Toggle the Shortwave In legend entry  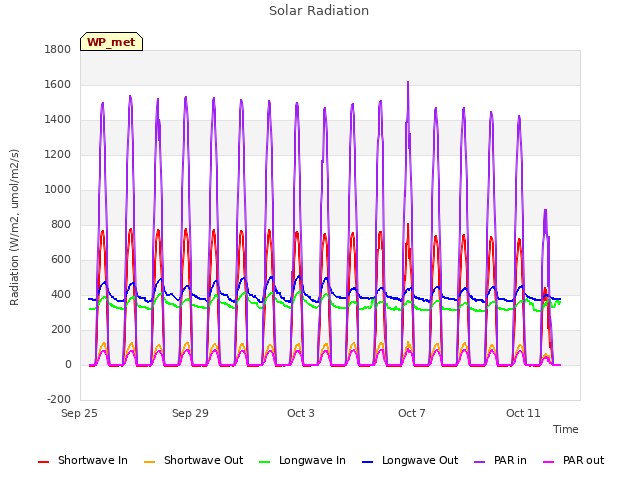(83, 460)
